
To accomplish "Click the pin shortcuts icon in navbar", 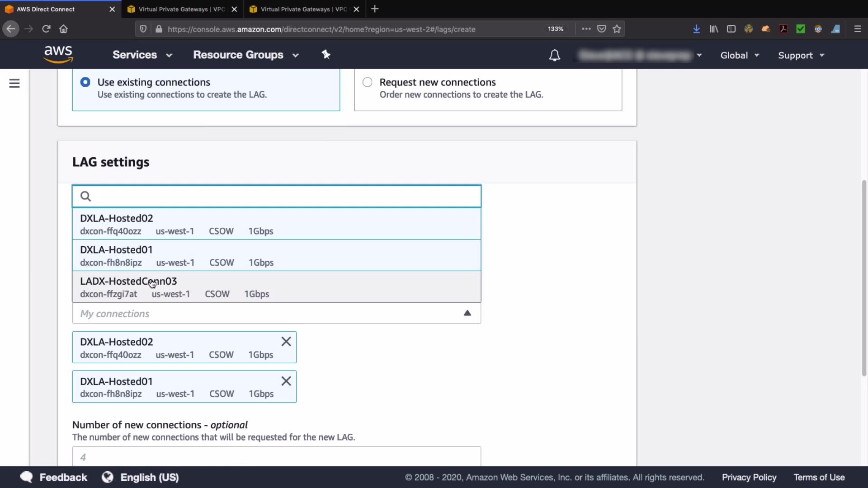I will tap(326, 55).
